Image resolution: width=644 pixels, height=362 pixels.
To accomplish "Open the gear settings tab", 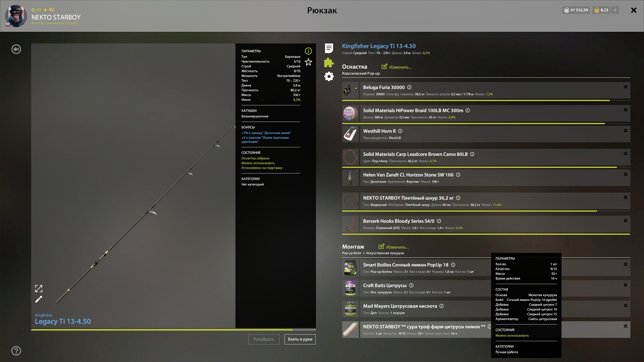I will (329, 76).
